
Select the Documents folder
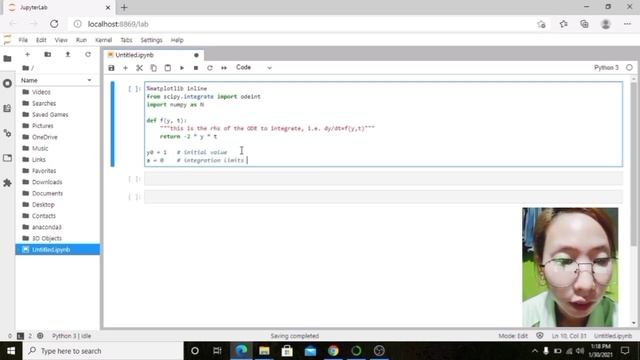pyautogui.click(x=58, y=193)
